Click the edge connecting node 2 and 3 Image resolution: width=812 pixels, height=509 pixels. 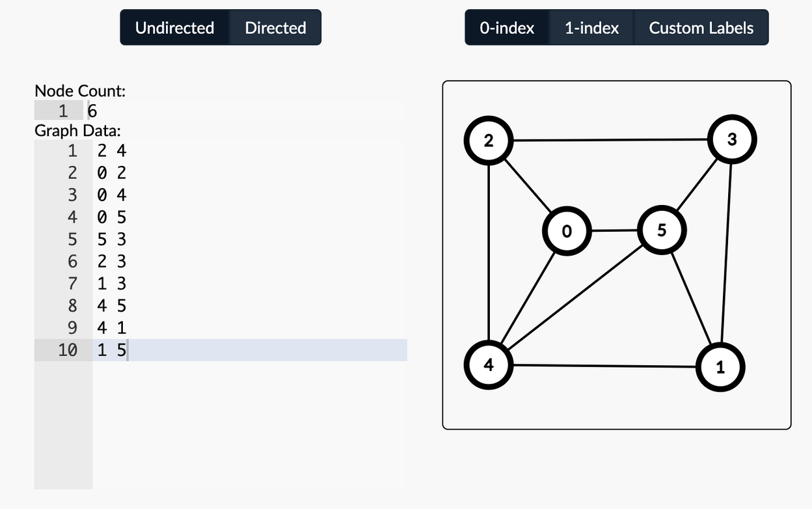click(x=610, y=139)
